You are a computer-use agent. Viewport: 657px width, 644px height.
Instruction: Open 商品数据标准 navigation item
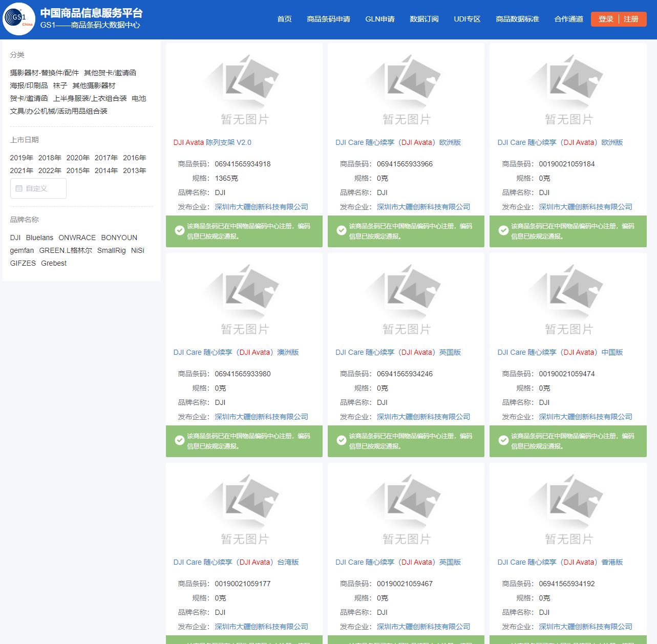[517, 19]
